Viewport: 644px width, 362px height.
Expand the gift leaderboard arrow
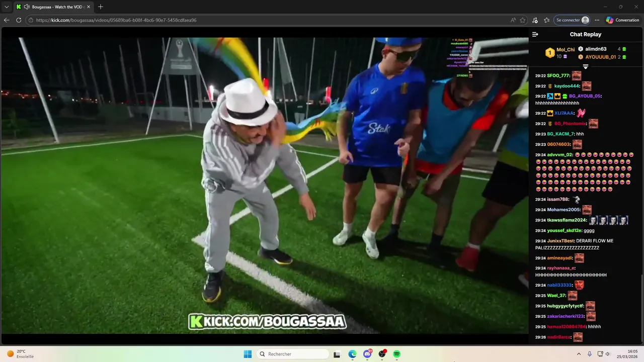pos(586,66)
